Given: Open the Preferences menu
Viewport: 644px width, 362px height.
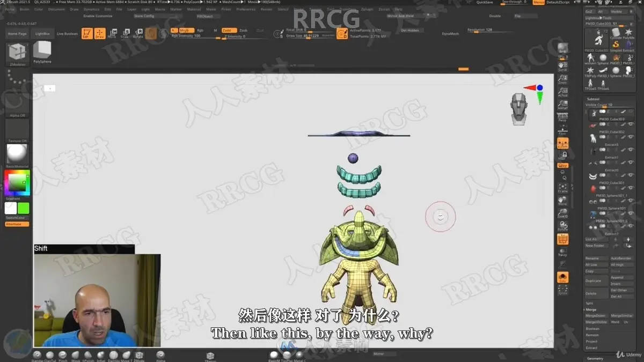Looking at the screenshot, I should click(246, 9).
